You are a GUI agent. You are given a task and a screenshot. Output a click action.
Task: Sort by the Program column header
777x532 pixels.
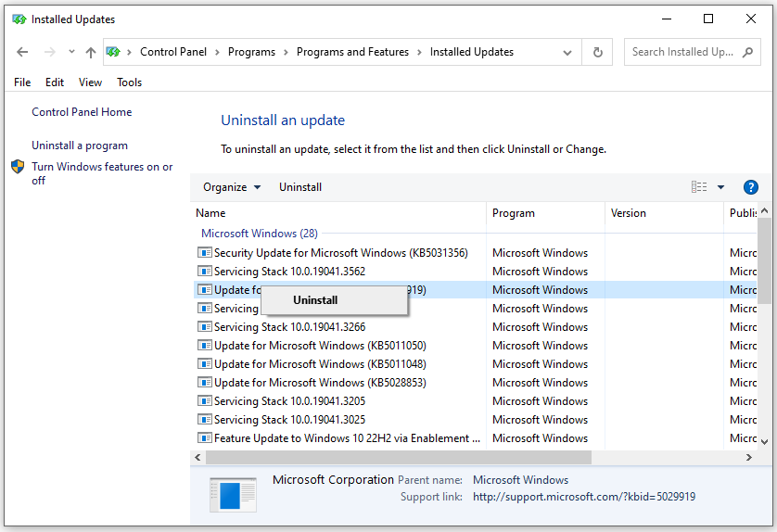coord(545,213)
